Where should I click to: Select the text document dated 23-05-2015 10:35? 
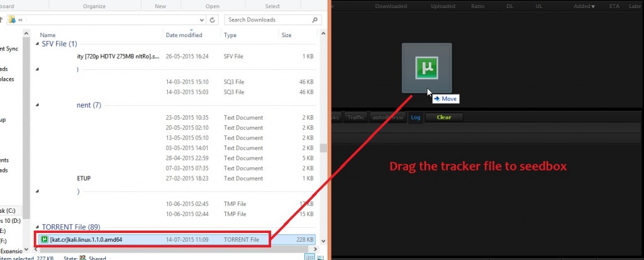pyautogui.click(x=177, y=117)
